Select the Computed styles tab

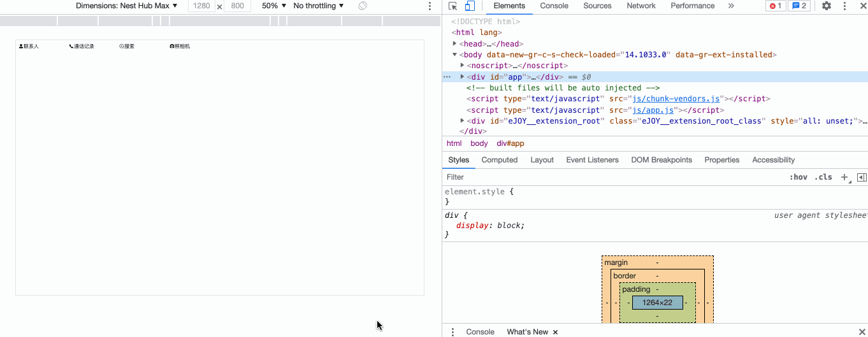[x=499, y=160]
